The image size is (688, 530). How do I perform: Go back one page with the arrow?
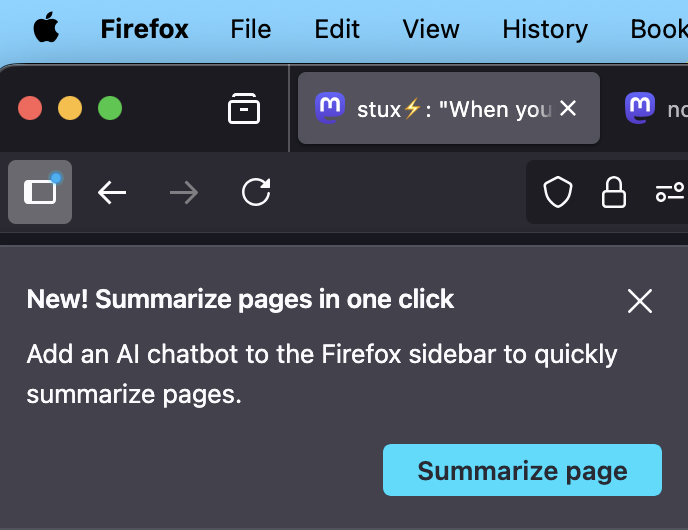[112, 192]
